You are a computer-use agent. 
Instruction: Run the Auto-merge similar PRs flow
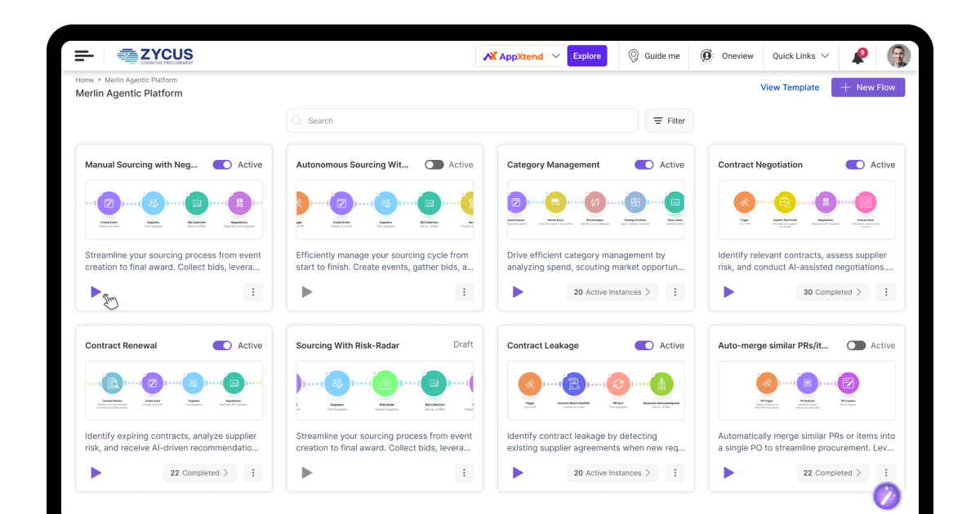pos(729,472)
